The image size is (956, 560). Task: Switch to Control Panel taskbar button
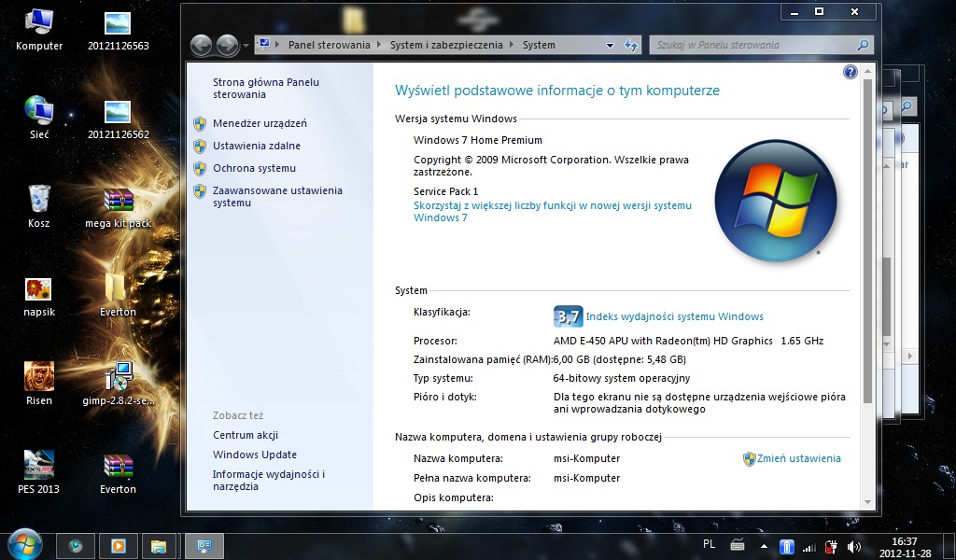204,546
